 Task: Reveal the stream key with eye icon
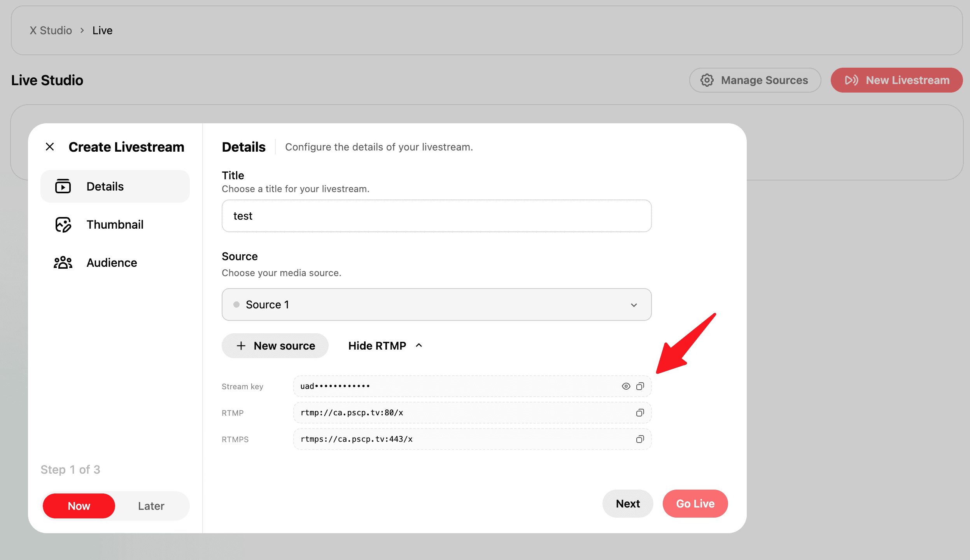pyautogui.click(x=626, y=386)
